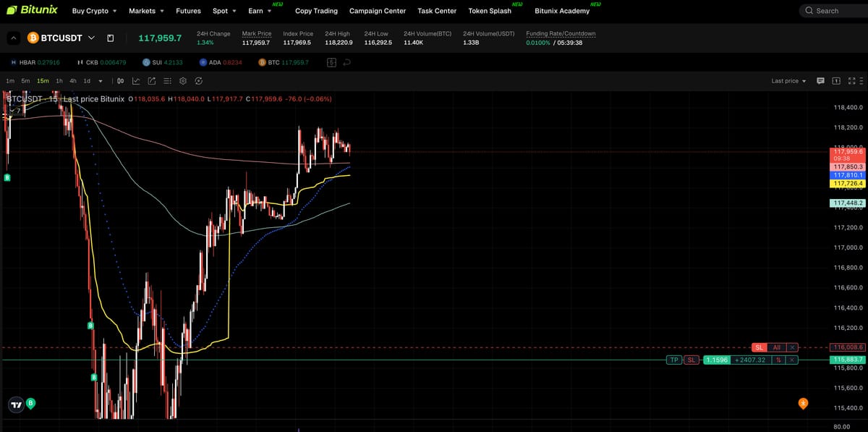
Task: Click the document icon beside BTCUSDT
Action: click(x=111, y=38)
